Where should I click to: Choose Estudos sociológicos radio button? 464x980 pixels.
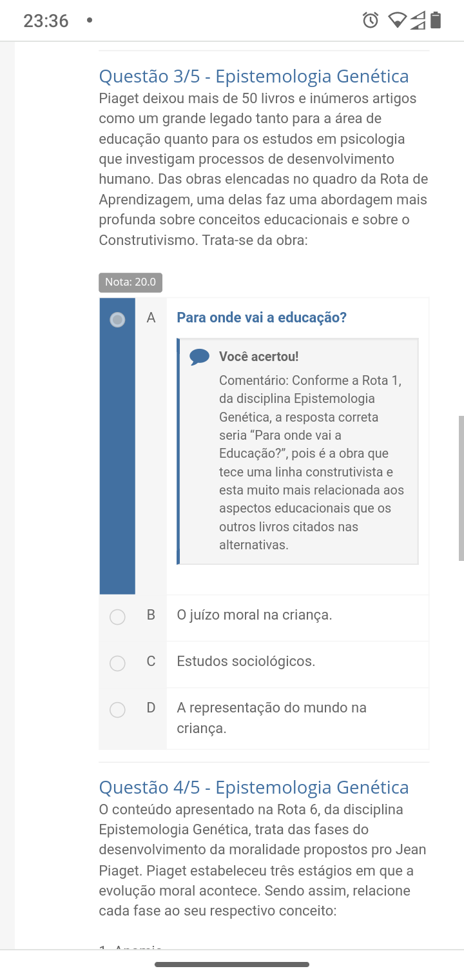tap(117, 663)
